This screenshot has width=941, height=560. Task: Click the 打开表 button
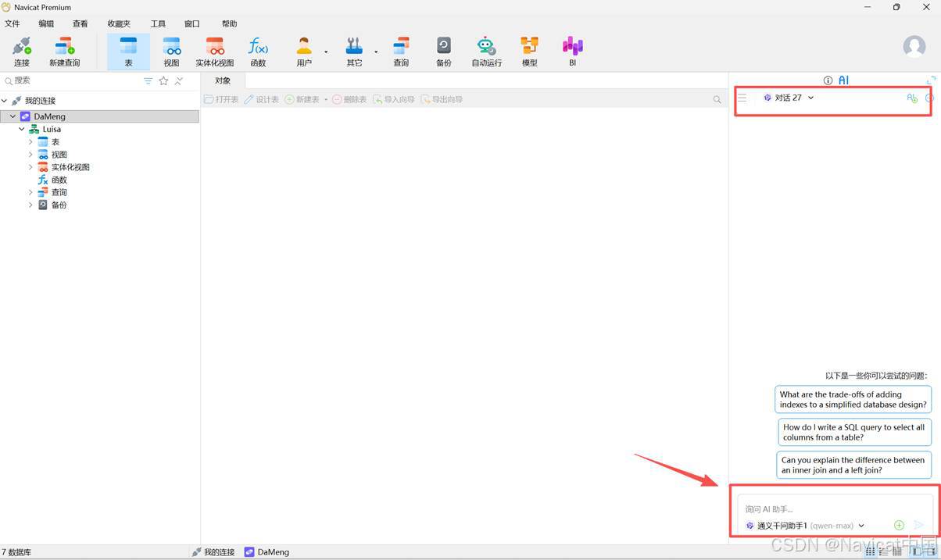(221, 99)
